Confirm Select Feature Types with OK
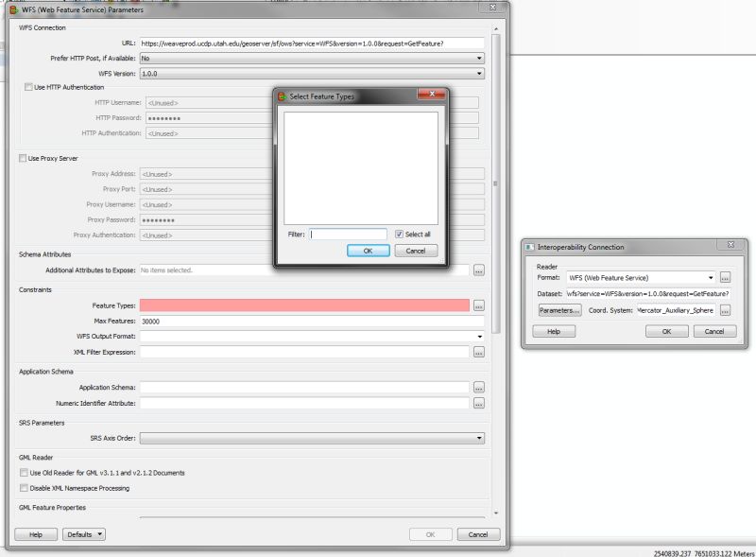Image resolution: width=756 pixels, height=557 pixels. [369, 250]
